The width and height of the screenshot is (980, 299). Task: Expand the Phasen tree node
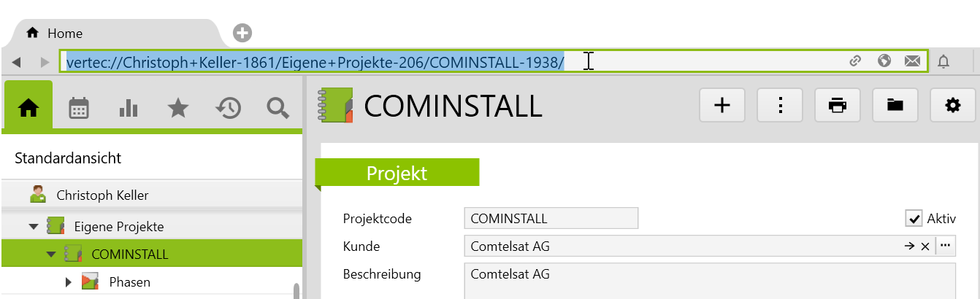(69, 281)
